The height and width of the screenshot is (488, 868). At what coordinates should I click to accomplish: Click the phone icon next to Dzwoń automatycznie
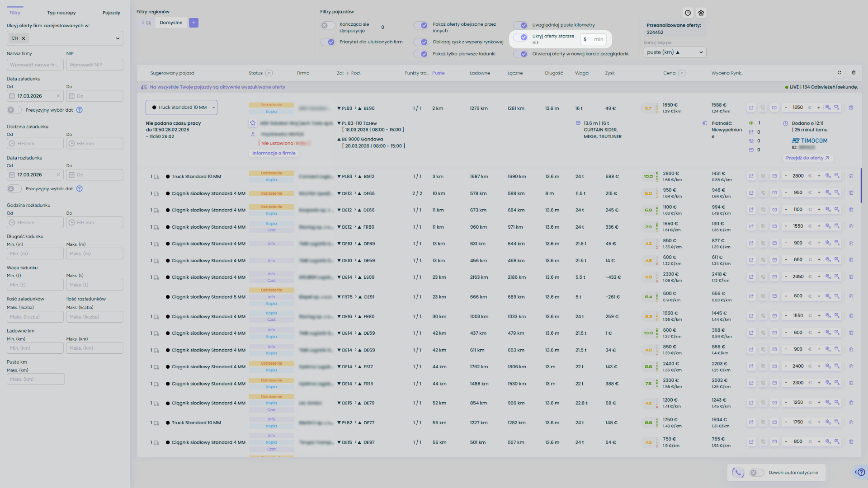point(738,473)
